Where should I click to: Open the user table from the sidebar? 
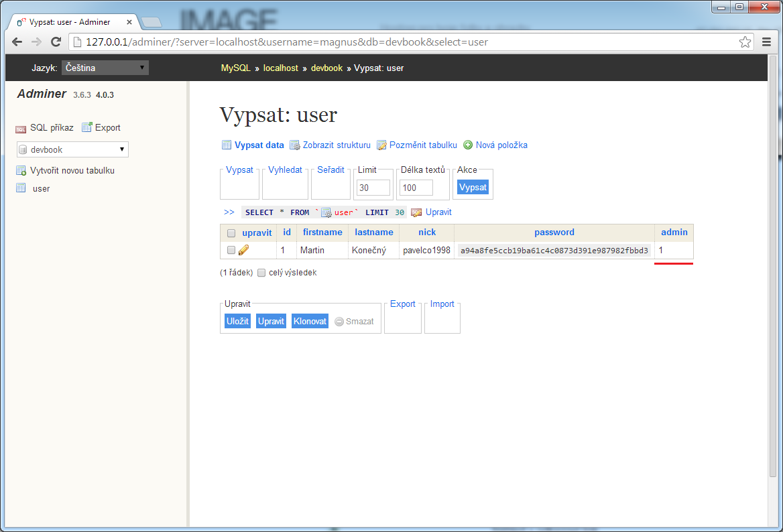tap(40, 188)
